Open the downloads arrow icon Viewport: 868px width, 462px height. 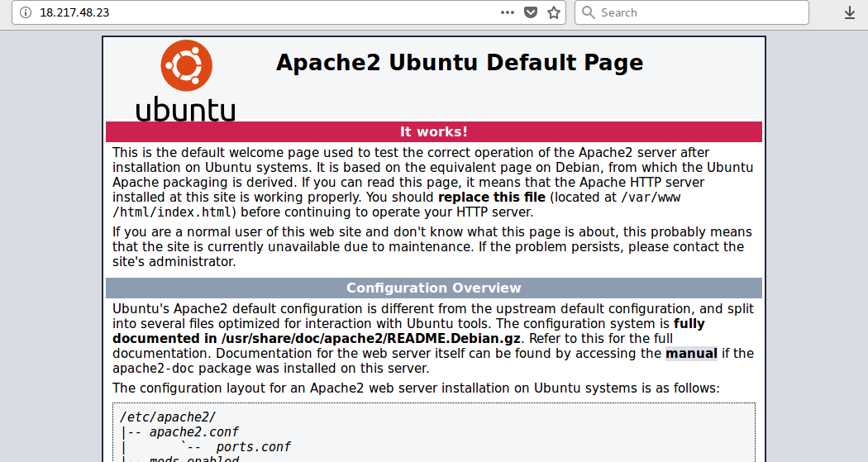(x=850, y=12)
